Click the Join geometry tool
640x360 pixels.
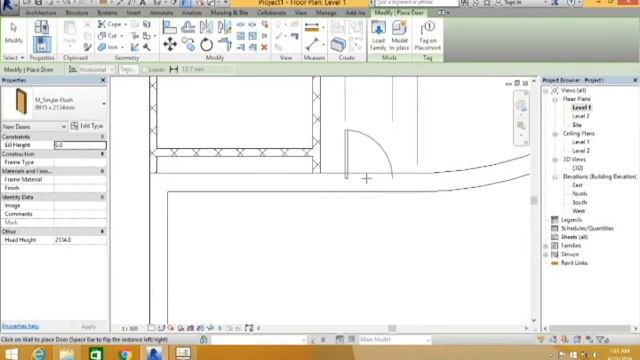109,47
